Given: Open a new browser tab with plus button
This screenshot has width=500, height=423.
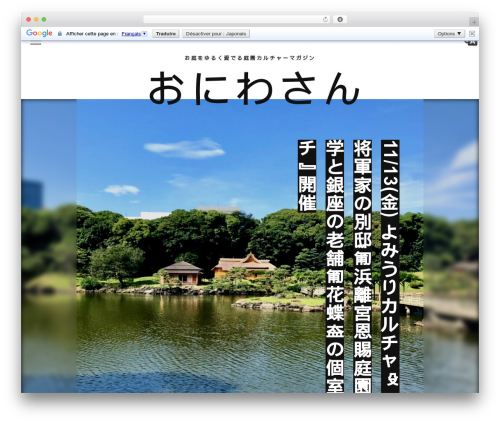Looking at the screenshot, I should [474, 22].
